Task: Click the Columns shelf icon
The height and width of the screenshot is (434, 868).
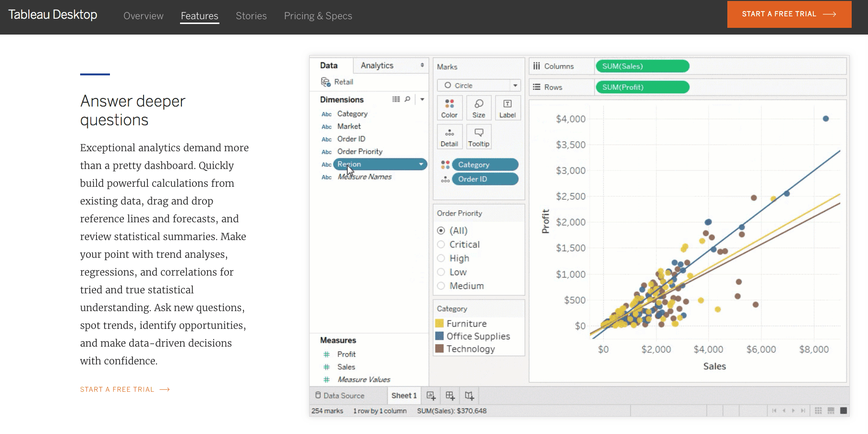Action: pos(537,66)
